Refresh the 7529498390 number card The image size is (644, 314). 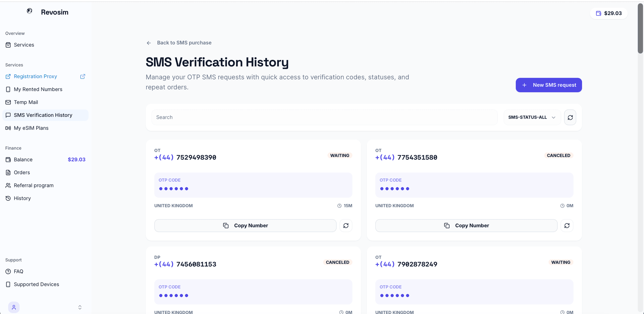pos(346,226)
